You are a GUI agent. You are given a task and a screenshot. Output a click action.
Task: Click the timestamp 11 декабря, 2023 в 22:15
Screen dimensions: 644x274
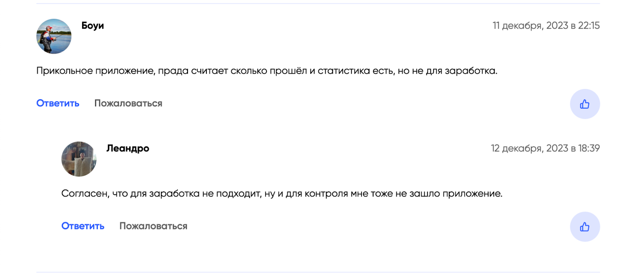pyautogui.click(x=546, y=26)
